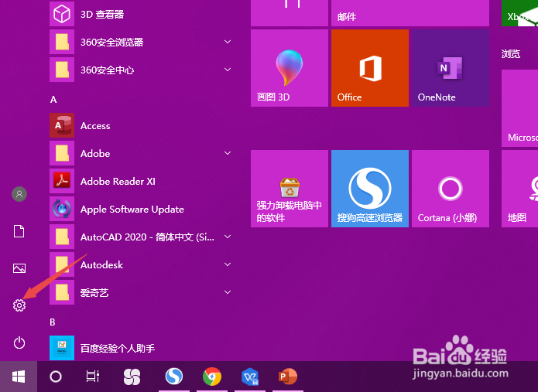
Task: Open PowerPoint on the taskbar
Action: tap(287, 377)
